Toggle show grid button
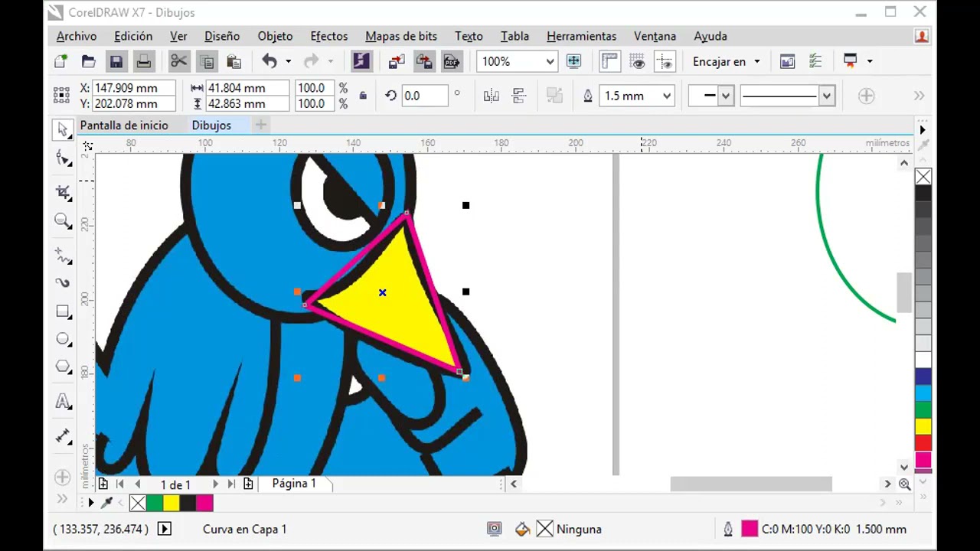This screenshot has height=551, width=980. (637, 61)
